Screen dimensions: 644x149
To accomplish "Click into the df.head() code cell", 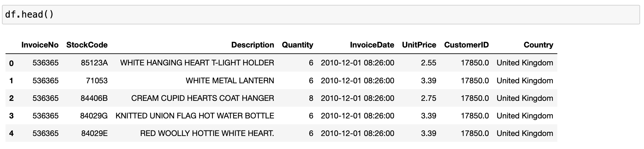I will point(321,15).
